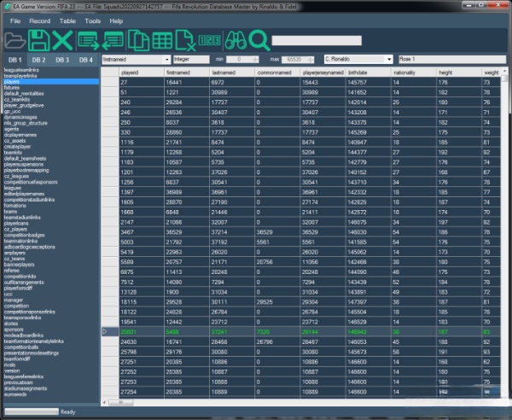Select the referee table
This screenshot has width=512, height=420.
pos(11,271)
